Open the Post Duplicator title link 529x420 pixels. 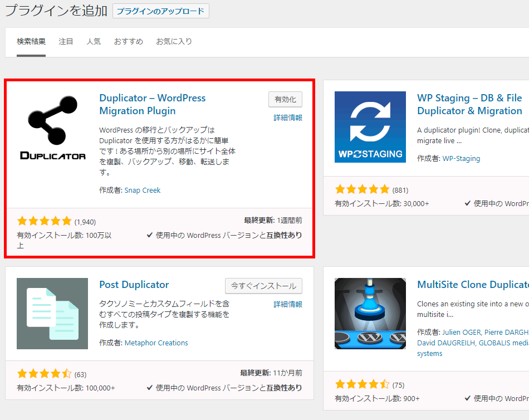134,285
